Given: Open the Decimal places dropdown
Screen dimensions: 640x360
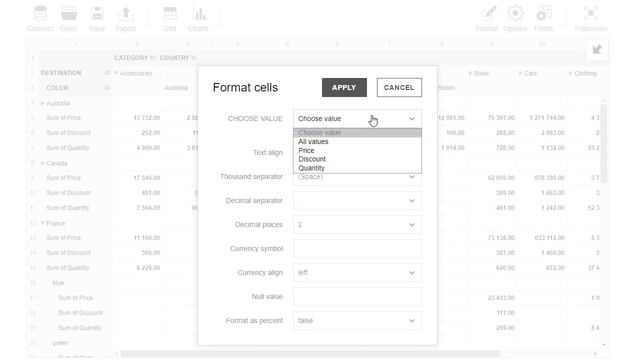Looking at the screenshot, I should tap(357, 225).
